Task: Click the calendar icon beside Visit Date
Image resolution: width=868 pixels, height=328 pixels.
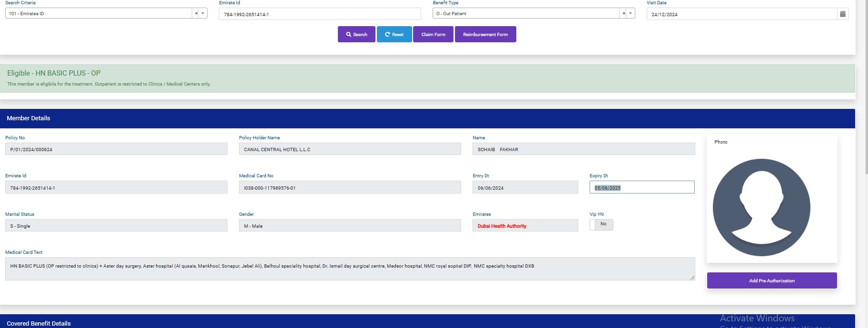Action: coord(843,14)
